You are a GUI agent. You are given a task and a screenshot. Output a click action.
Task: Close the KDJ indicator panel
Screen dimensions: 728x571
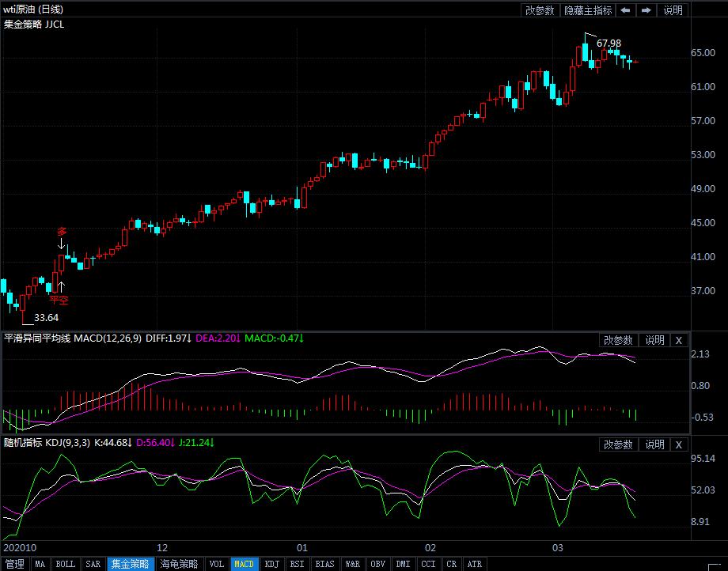[678, 444]
